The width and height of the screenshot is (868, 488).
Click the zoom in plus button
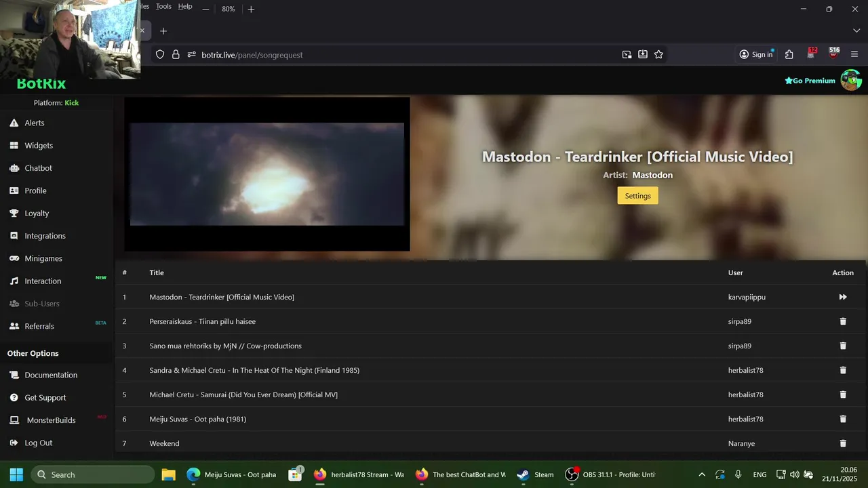[x=251, y=9]
